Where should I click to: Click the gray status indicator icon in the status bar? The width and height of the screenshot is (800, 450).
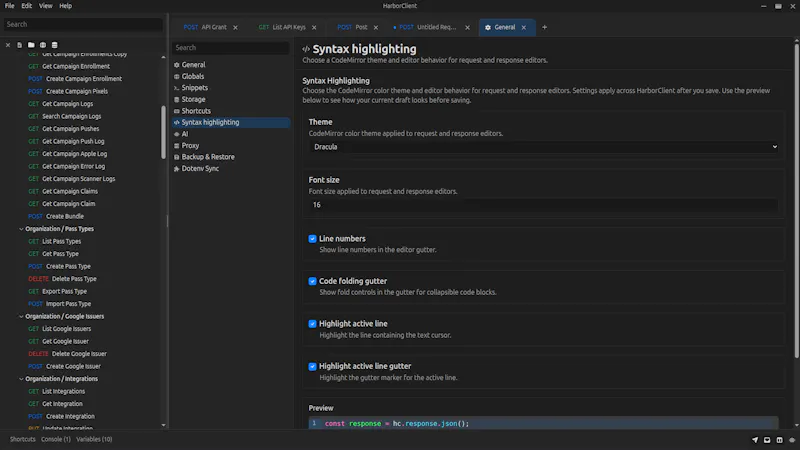[x=792, y=440]
